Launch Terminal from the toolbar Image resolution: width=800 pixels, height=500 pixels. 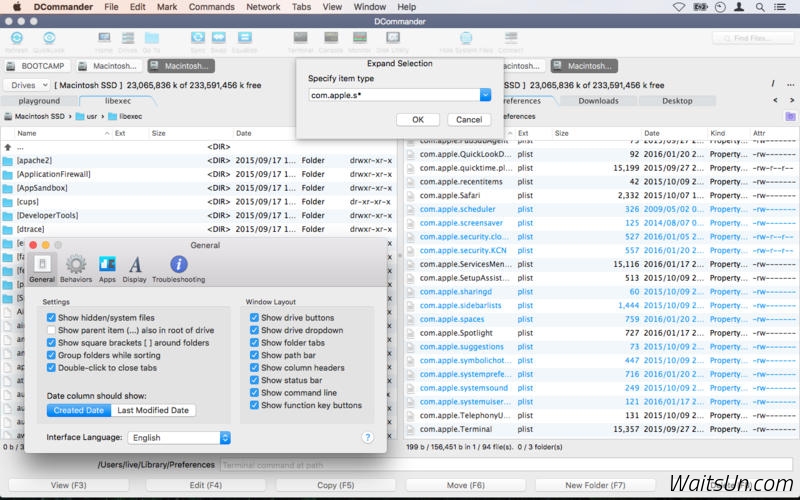[x=301, y=38]
